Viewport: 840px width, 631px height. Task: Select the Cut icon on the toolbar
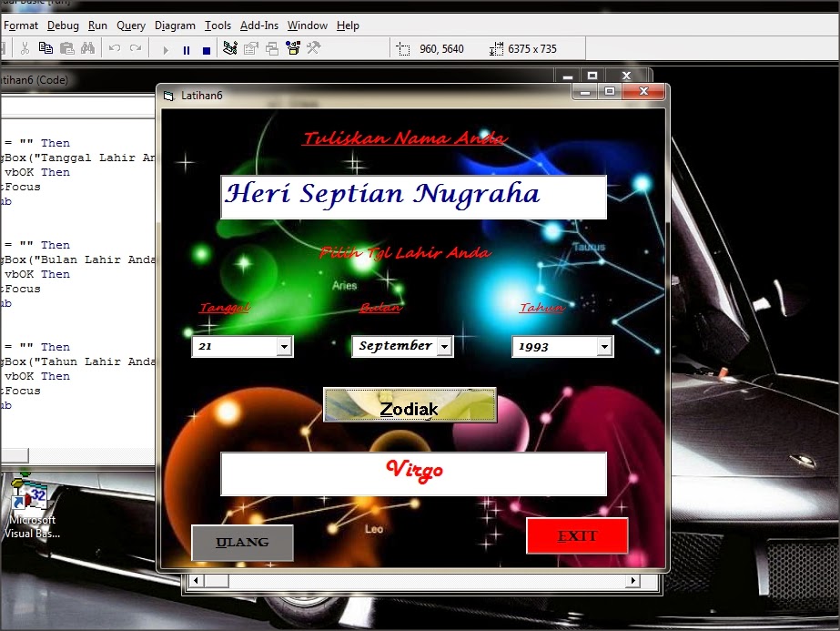pyautogui.click(x=25, y=48)
